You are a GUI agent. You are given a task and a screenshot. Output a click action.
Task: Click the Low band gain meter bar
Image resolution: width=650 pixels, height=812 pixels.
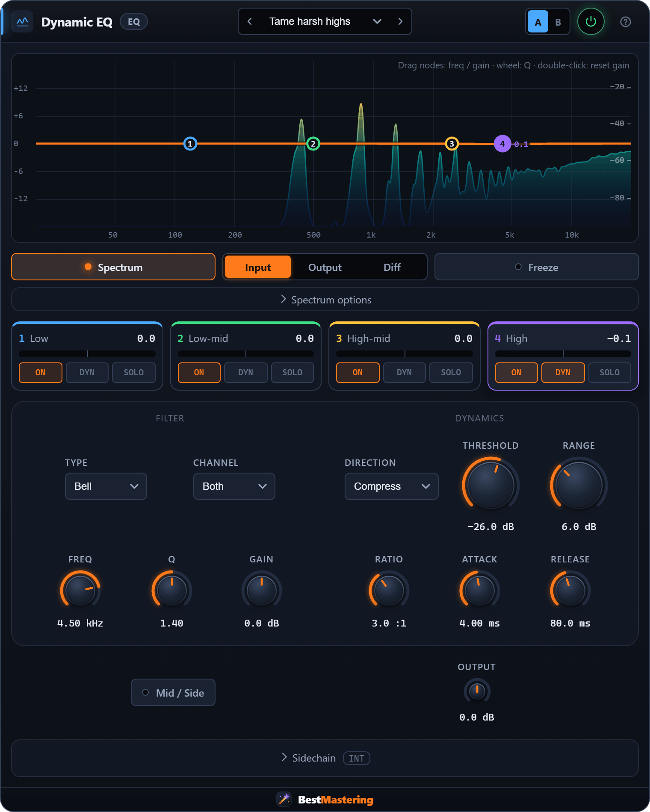pyautogui.click(x=87, y=354)
